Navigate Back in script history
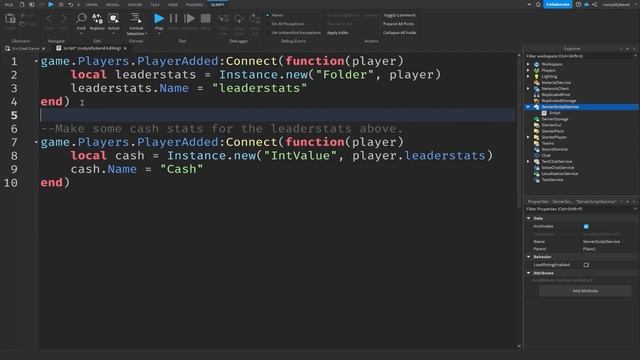This screenshot has width=640, height=360. [x=49, y=18]
